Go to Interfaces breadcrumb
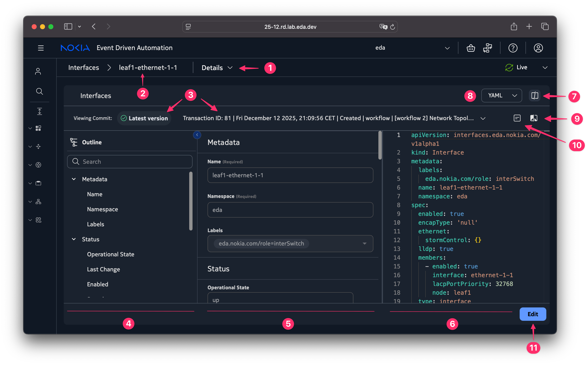 (83, 68)
